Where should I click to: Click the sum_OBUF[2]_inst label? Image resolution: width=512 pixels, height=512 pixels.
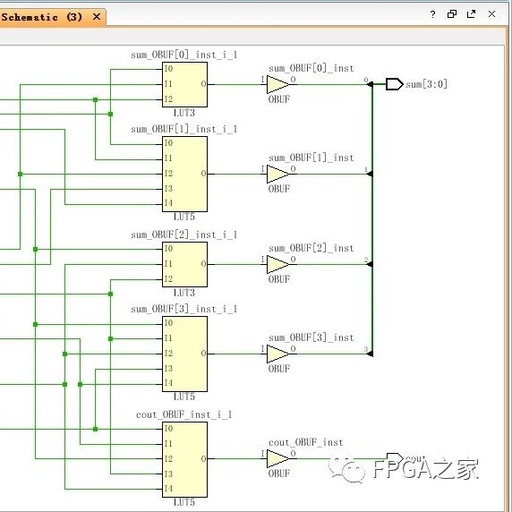311,248
